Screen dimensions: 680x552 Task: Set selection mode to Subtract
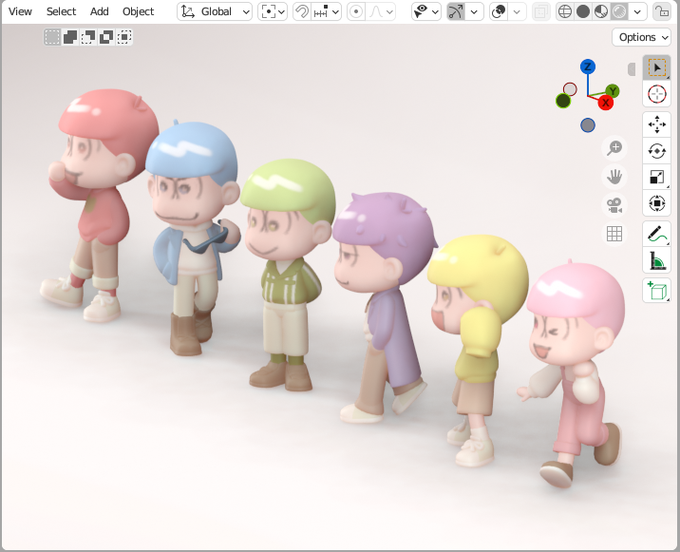pyautogui.click(x=88, y=37)
